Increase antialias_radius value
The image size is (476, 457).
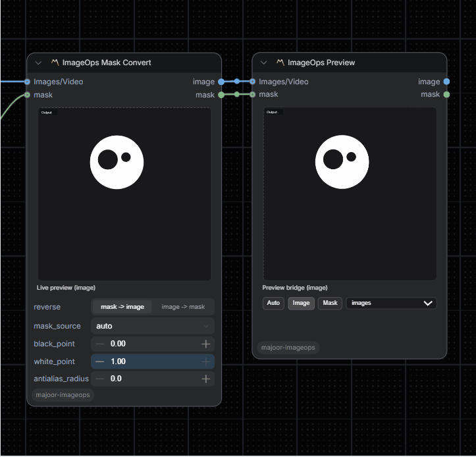click(x=206, y=379)
